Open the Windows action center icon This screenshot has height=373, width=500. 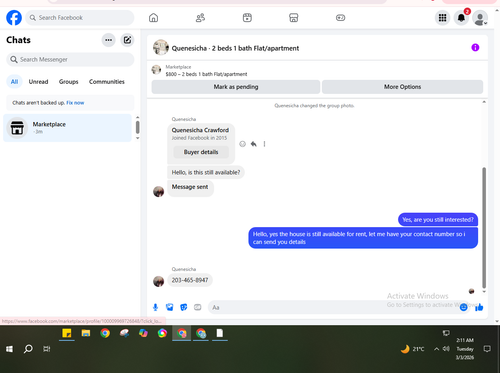tap(487, 349)
